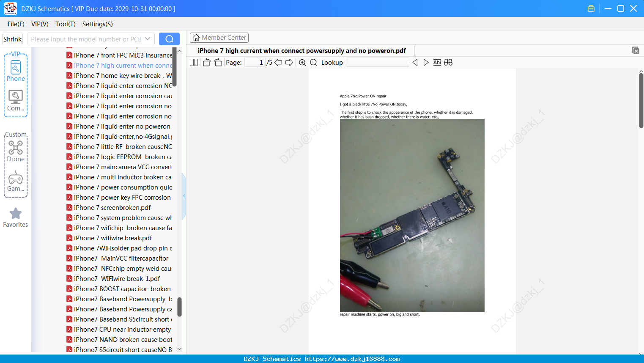Screen dimensions: 644x363
Task: Rotate page clockwise
Action: (x=218, y=62)
